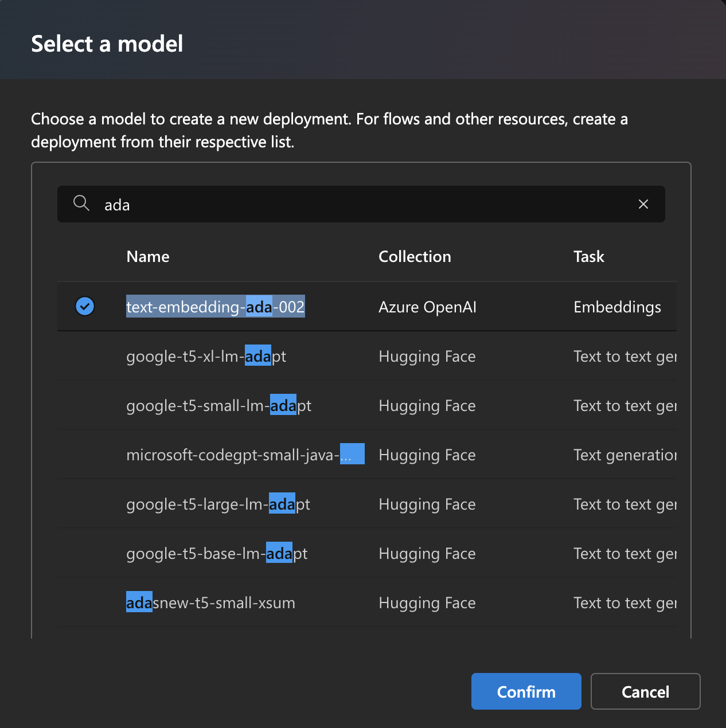Select the google-t5-large-lm-adapt model

point(218,504)
